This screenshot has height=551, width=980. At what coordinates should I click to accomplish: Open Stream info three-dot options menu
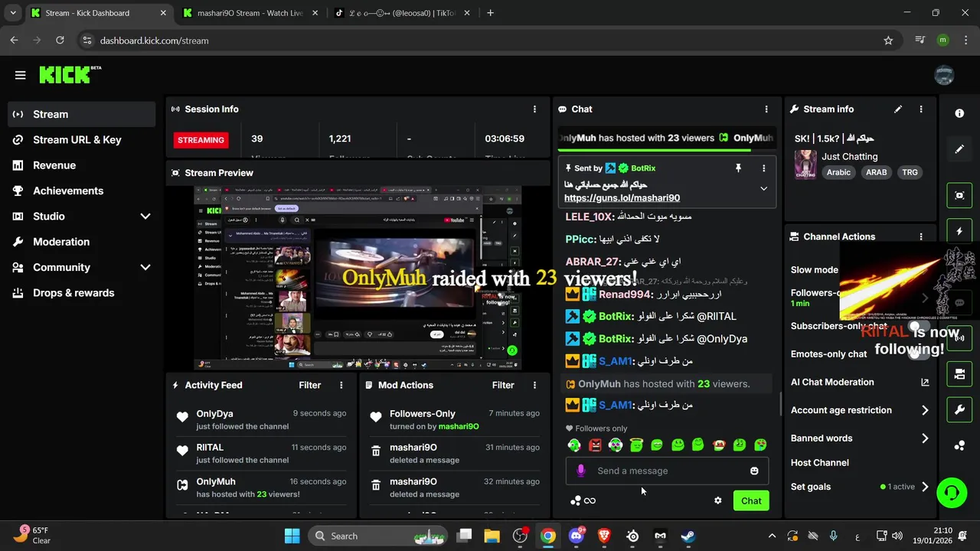921,109
